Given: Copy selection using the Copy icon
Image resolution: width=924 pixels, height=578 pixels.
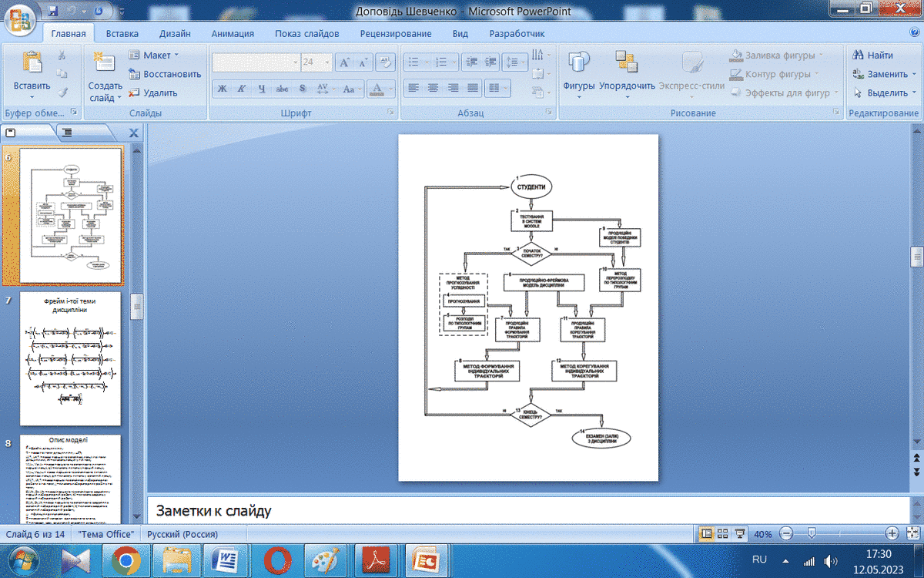Looking at the screenshot, I should (x=62, y=73).
